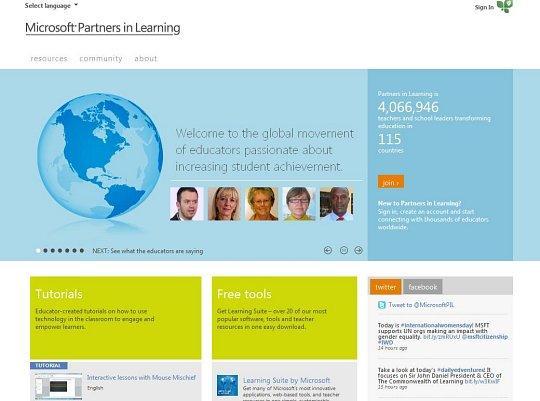
Task: Open Learning Suite by Microsoft link
Action: [x=287, y=380]
